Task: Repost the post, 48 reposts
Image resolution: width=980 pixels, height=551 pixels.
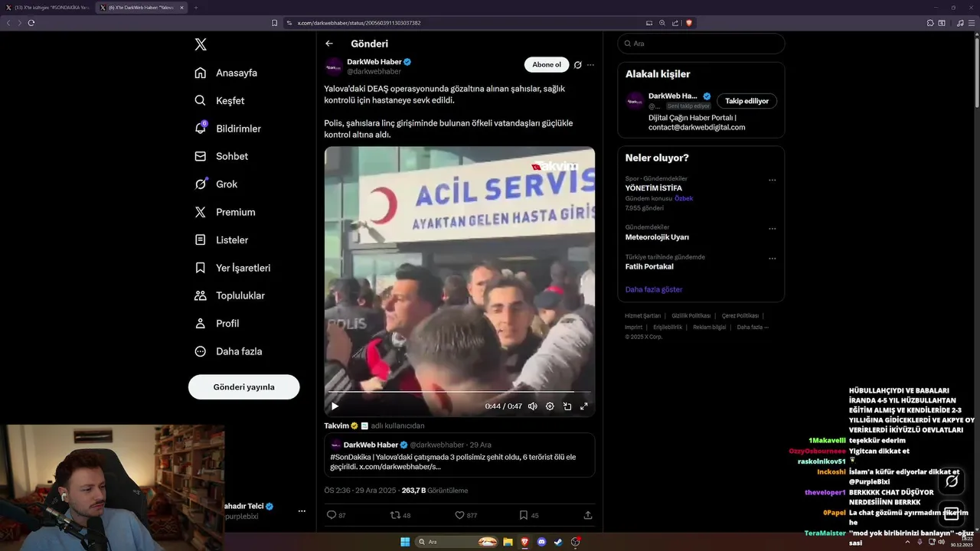Action: (400, 516)
